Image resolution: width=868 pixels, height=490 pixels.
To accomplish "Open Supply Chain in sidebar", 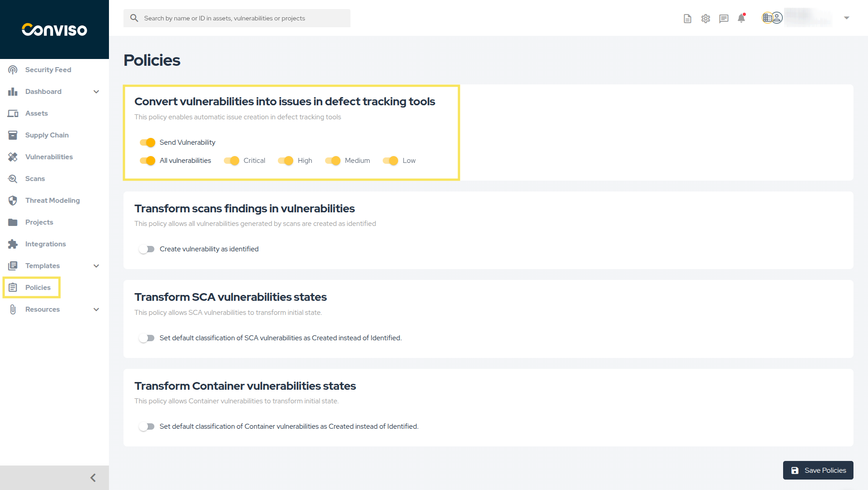I will [47, 135].
